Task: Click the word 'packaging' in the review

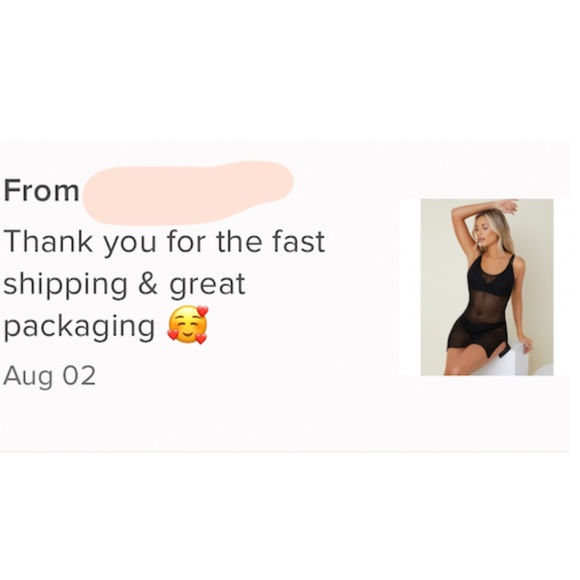Action: (x=79, y=328)
